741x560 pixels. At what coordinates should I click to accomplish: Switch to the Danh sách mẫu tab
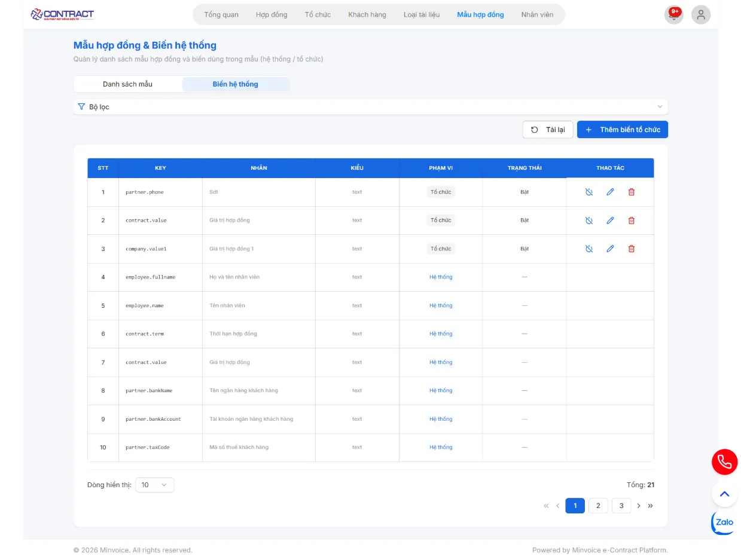click(x=127, y=84)
